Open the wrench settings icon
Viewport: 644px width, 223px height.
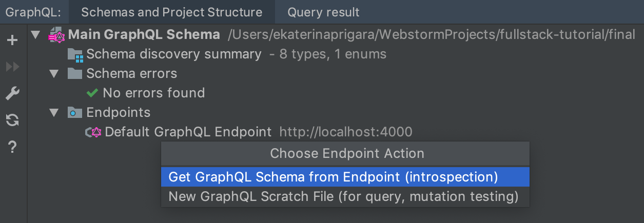point(12,94)
